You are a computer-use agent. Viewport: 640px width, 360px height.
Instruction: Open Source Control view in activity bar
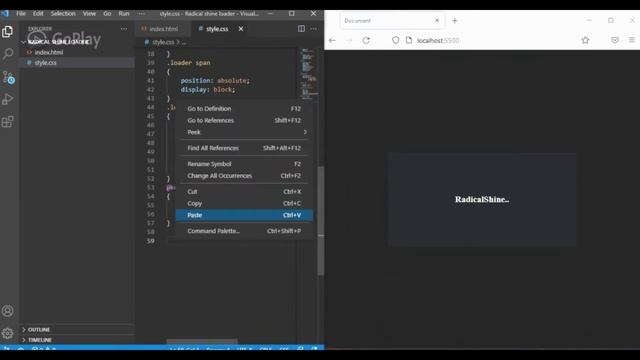8,77
